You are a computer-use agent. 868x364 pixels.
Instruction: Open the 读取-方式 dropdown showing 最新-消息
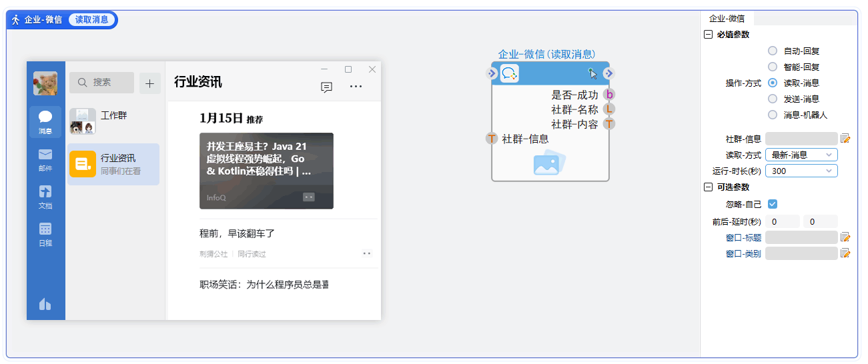point(801,155)
